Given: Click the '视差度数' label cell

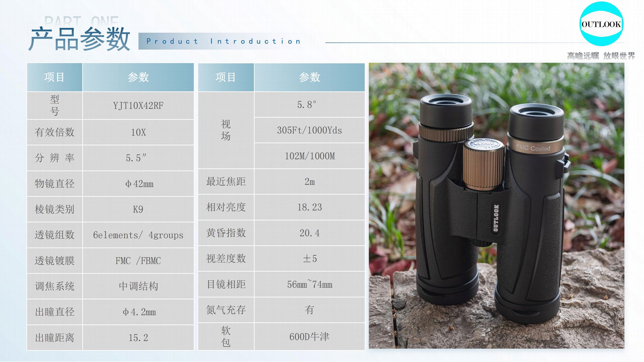Looking at the screenshot, I should click(226, 259).
